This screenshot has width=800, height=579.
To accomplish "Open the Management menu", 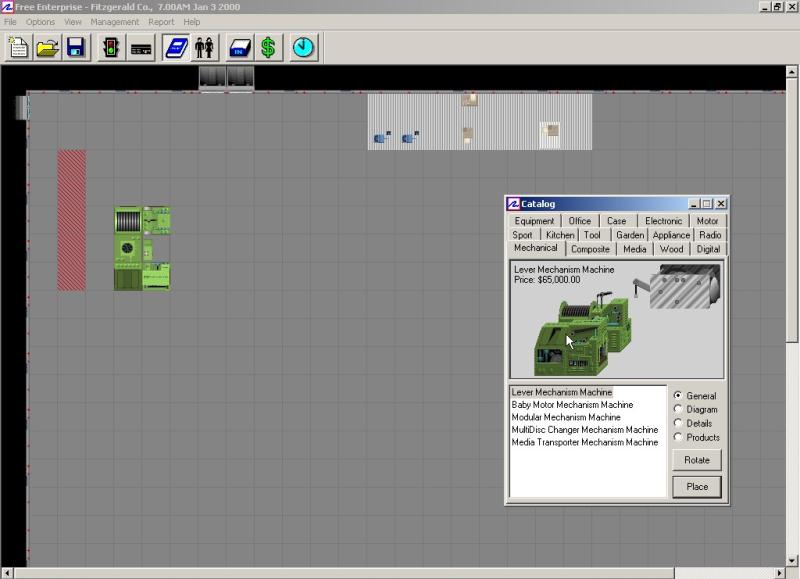I will (115, 21).
